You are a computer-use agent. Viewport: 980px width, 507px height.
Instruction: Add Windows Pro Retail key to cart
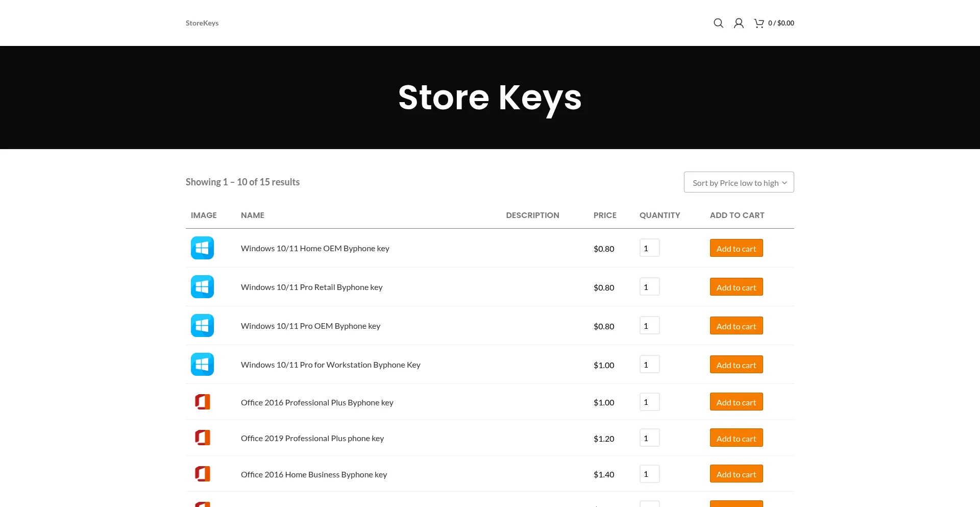(x=736, y=287)
